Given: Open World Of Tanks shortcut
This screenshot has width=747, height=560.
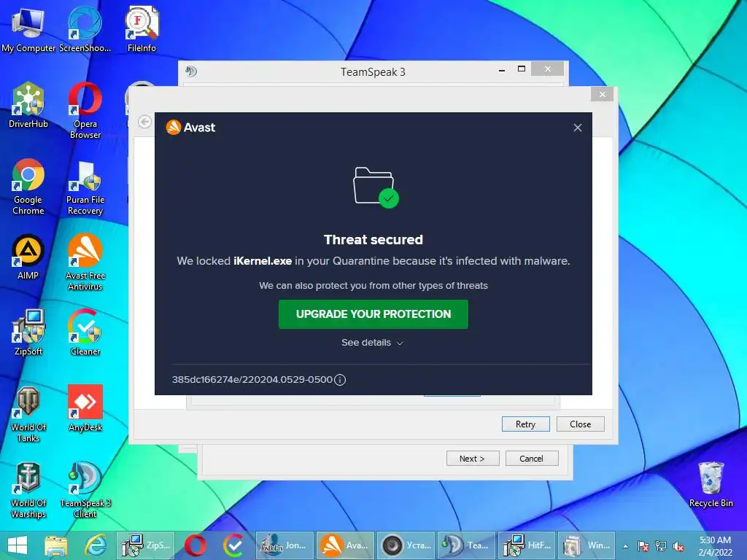Looking at the screenshot, I should pyautogui.click(x=28, y=413).
